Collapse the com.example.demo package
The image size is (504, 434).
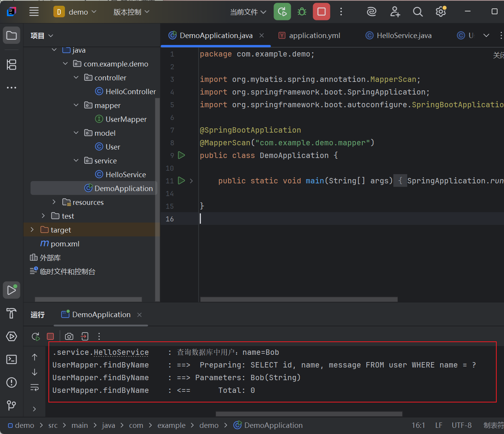click(x=65, y=63)
